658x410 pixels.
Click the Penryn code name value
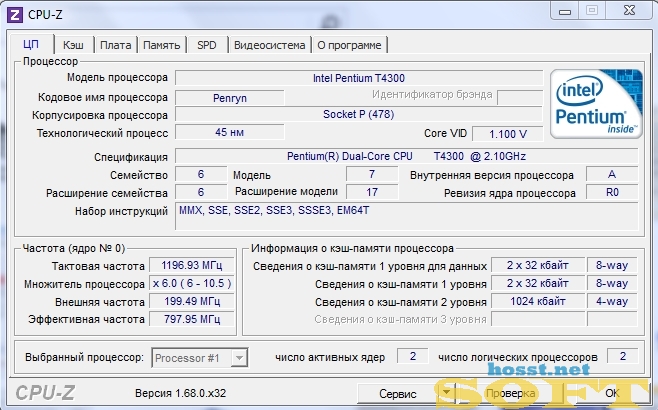[230, 98]
